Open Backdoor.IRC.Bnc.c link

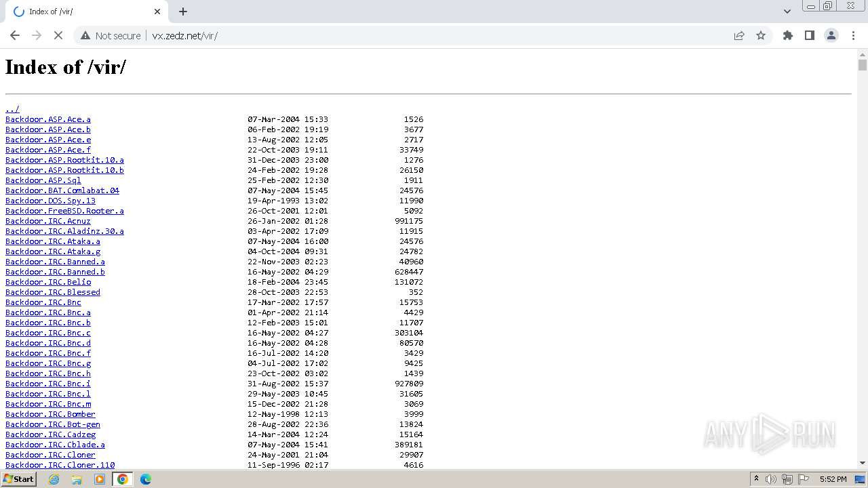(x=48, y=333)
